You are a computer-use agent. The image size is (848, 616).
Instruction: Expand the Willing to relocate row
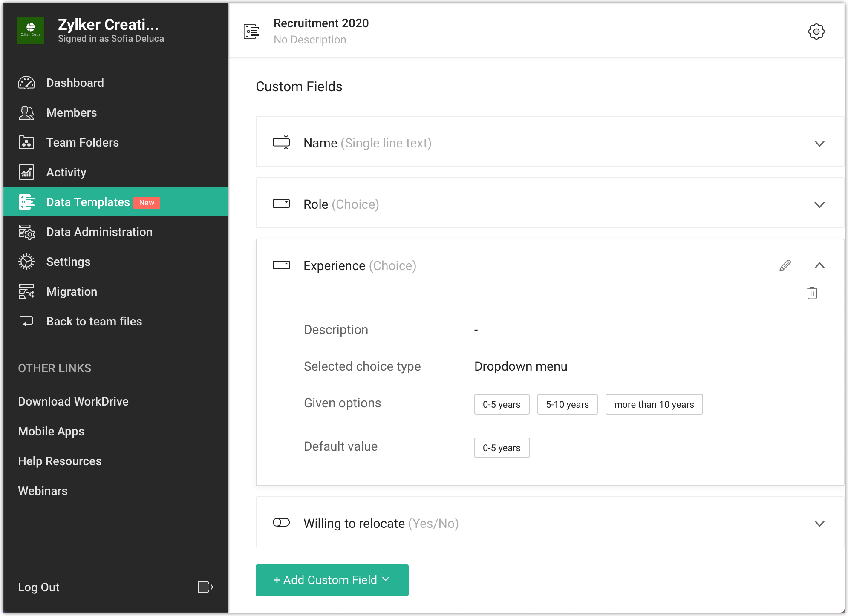819,523
